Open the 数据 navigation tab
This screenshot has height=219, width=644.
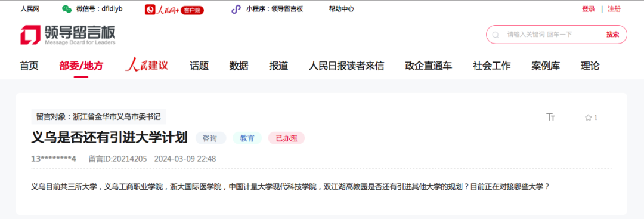click(x=239, y=66)
